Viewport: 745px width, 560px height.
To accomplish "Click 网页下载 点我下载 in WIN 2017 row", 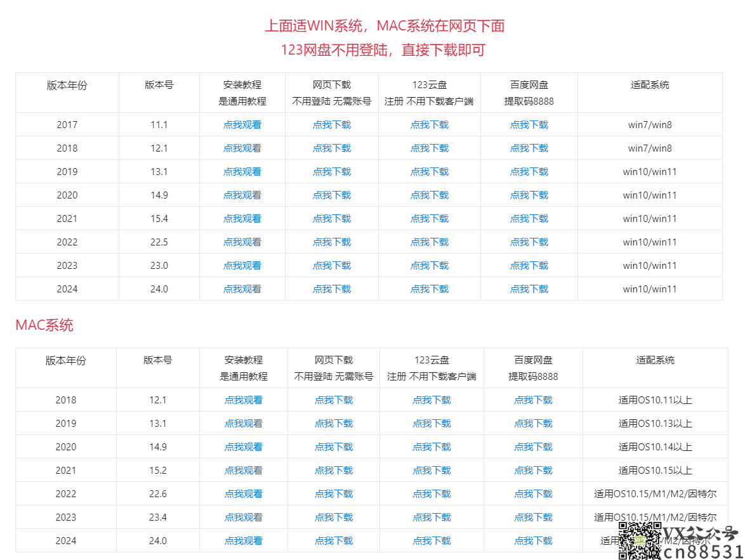I will (332, 125).
